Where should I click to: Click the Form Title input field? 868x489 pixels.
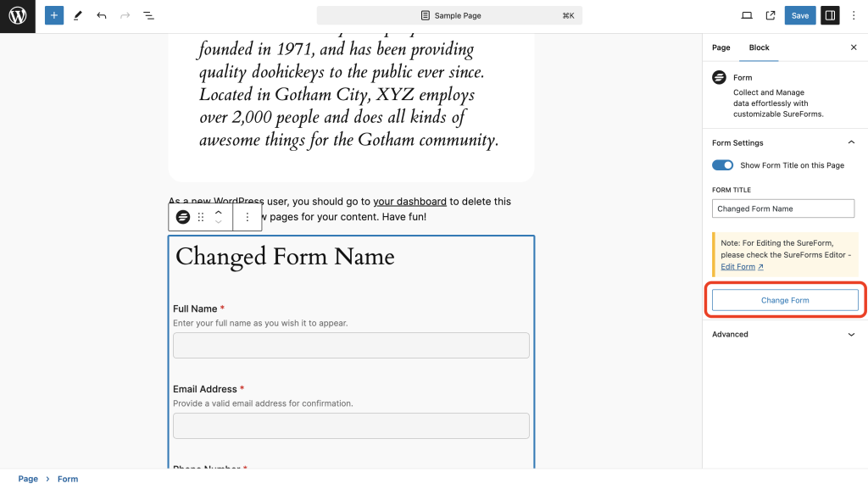(x=783, y=208)
